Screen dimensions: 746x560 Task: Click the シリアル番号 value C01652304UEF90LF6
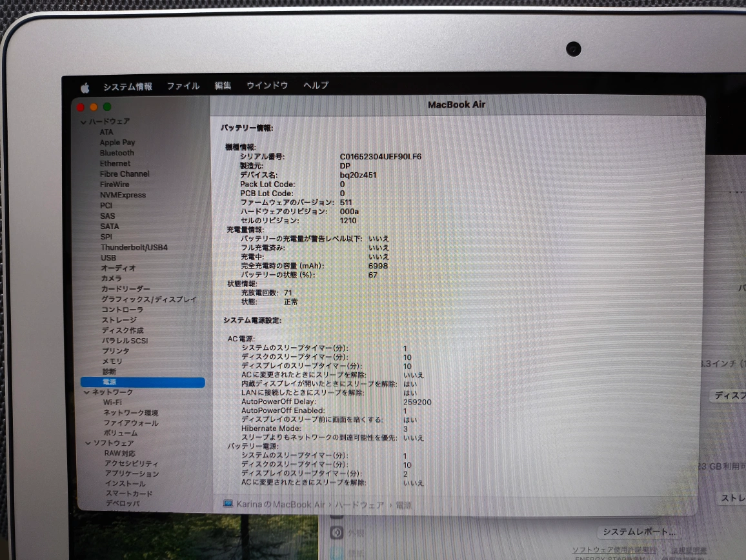(x=381, y=157)
